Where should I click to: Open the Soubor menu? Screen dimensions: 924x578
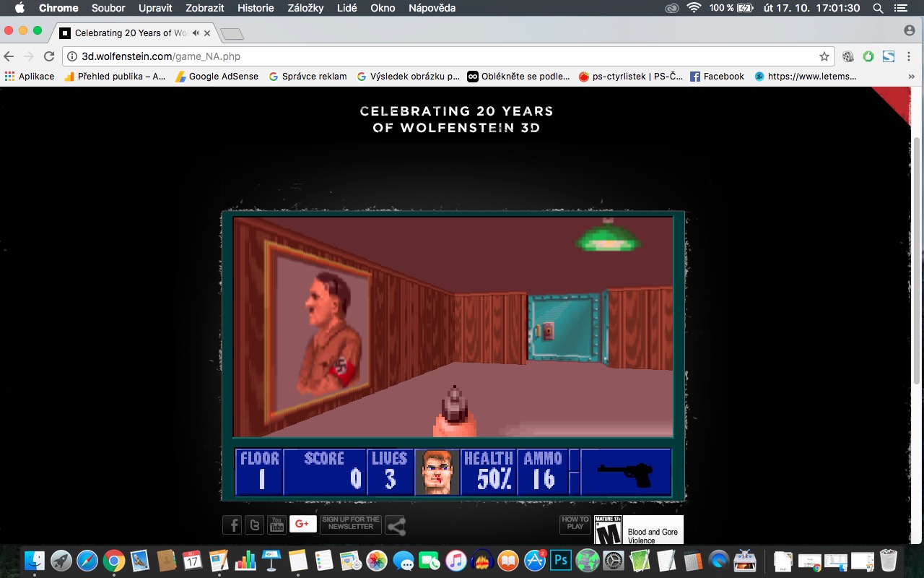click(108, 8)
